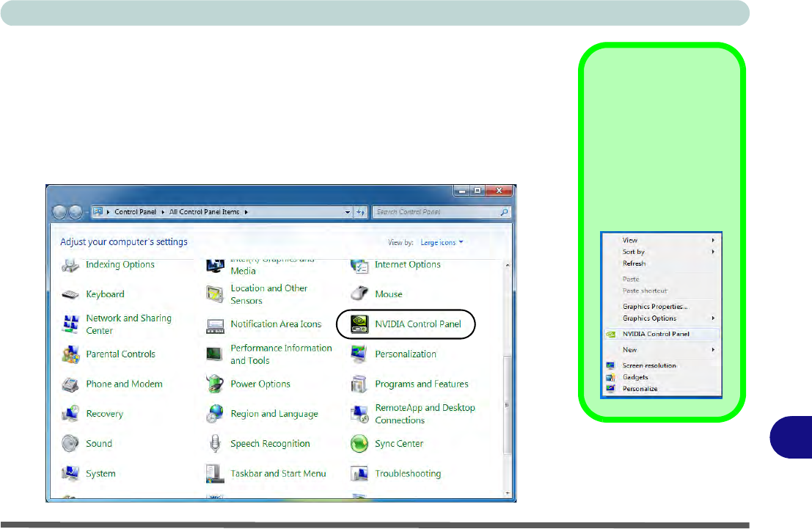
Task: Open the Location and Other Sensors icon
Action: (215, 294)
